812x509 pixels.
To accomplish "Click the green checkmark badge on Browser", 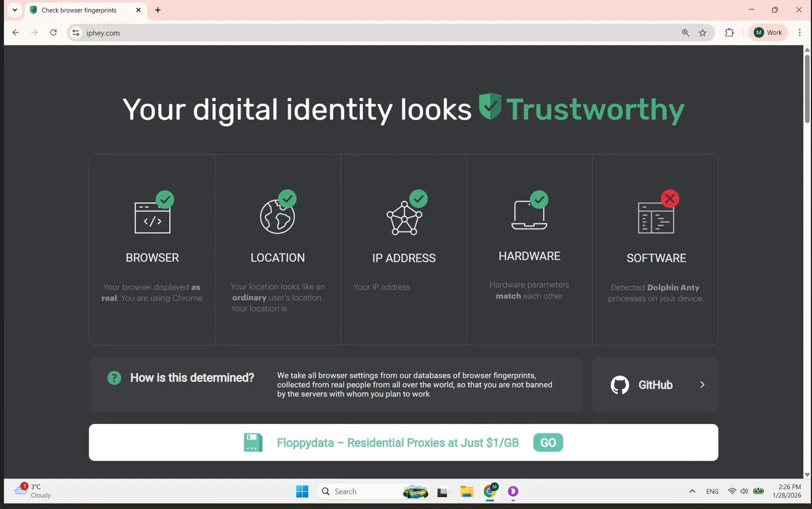I will [x=165, y=200].
